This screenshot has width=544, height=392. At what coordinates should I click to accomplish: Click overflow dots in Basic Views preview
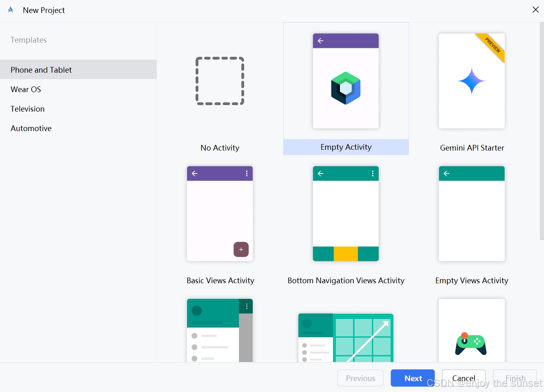247,174
